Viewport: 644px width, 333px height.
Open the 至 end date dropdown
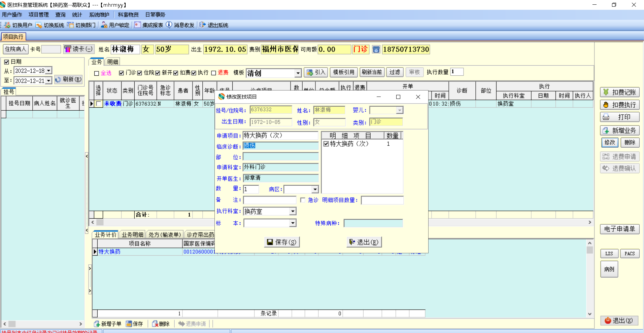click(x=48, y=81)
